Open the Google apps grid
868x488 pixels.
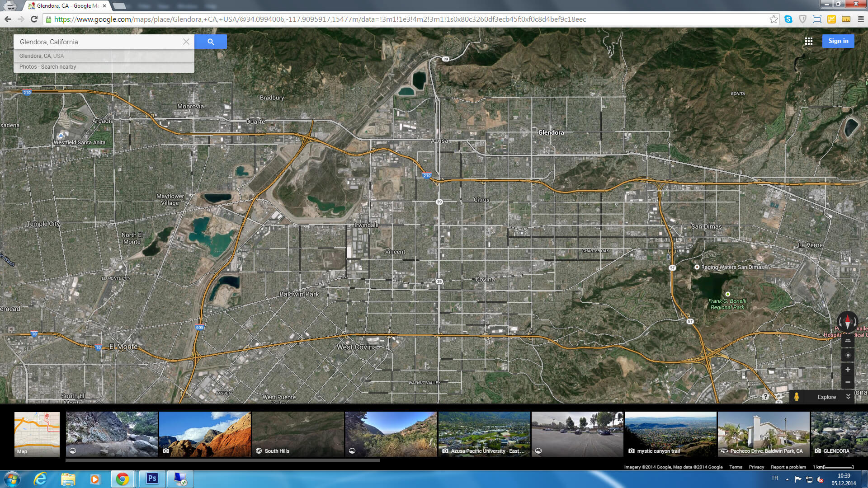(808, 41)
